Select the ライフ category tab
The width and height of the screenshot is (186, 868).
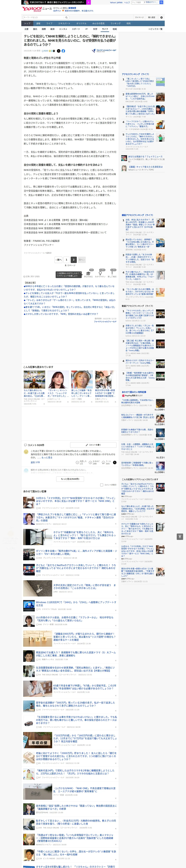(x=105, y=29)
